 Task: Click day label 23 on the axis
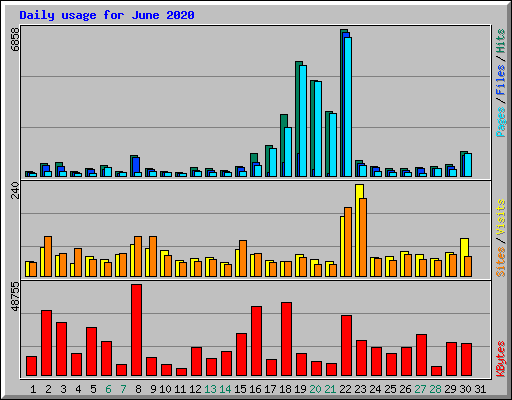[360, 389]
